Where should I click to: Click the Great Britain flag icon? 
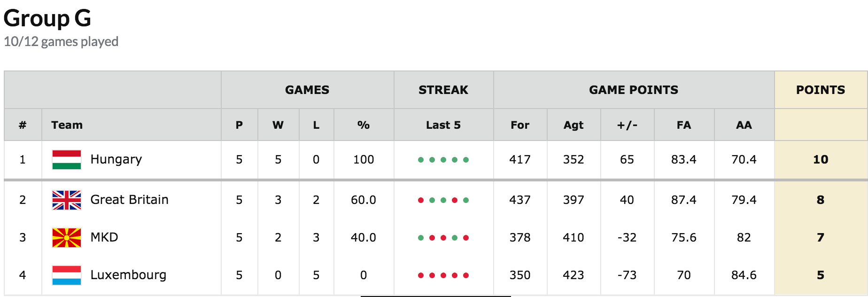click(x=67, y=200)
